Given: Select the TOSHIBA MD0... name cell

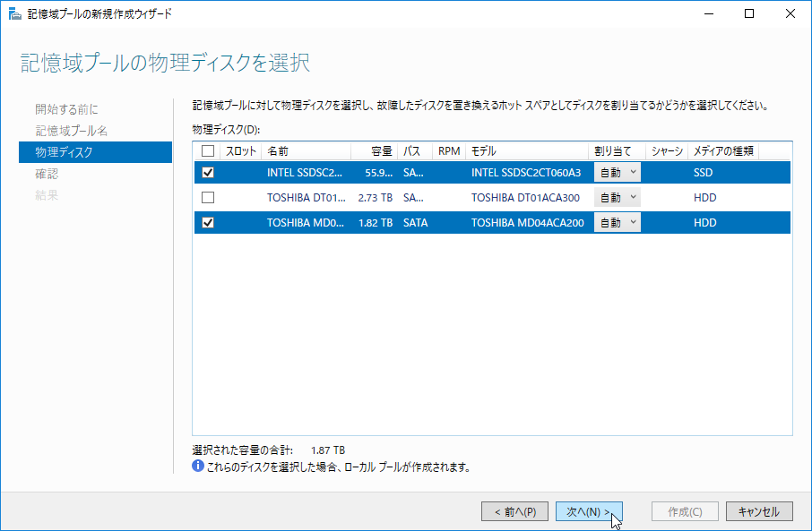Looking at the screenshot, I should tap(305, 223).
